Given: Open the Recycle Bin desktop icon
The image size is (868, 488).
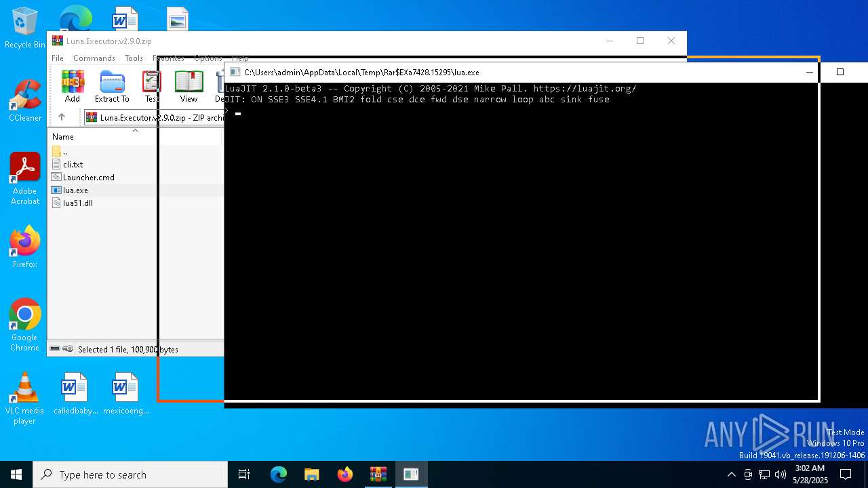Looking at the screenshot, I should click(25, 28).
